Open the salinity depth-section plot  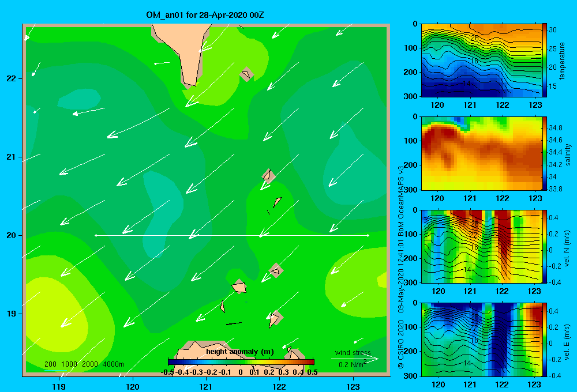coord(482,153)
